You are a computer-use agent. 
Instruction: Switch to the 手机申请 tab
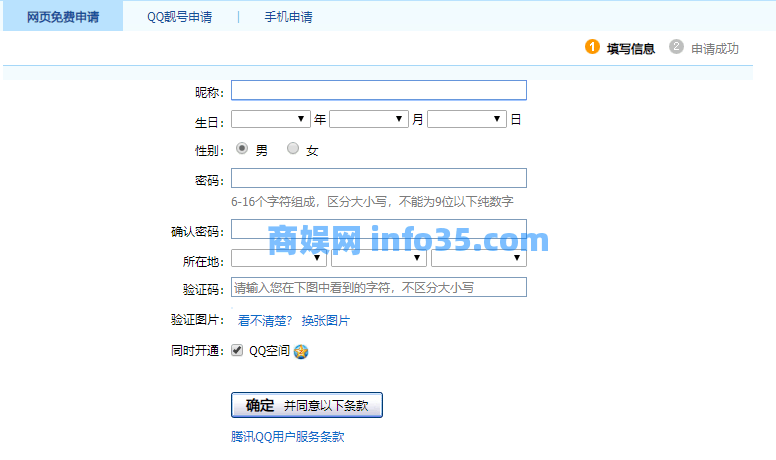[289, 17]
